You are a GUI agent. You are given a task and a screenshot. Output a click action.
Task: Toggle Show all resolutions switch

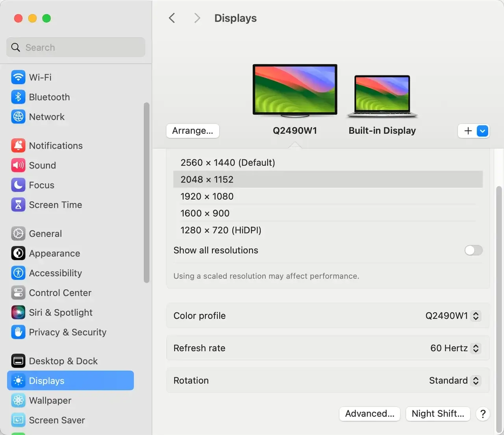(x=473, y=250)
